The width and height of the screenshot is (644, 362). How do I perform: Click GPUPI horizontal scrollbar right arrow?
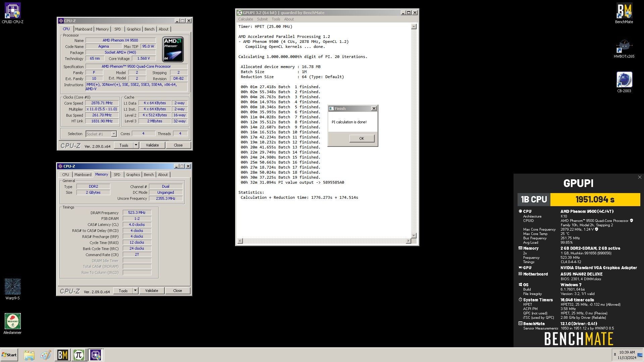(408, 241)
